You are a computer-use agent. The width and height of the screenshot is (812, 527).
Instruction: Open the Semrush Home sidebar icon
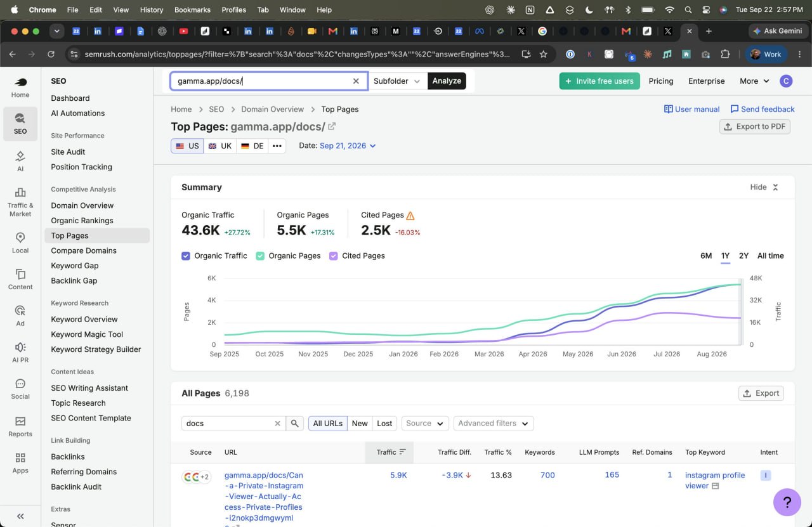pos(20,87)
